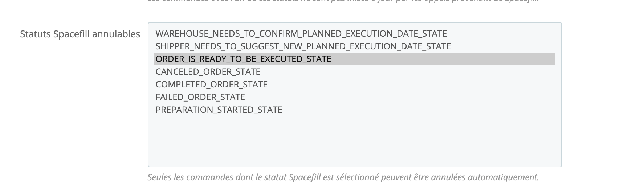Choose CANCELED_ORDER_STATE in the list

click(x=208, y=72)
